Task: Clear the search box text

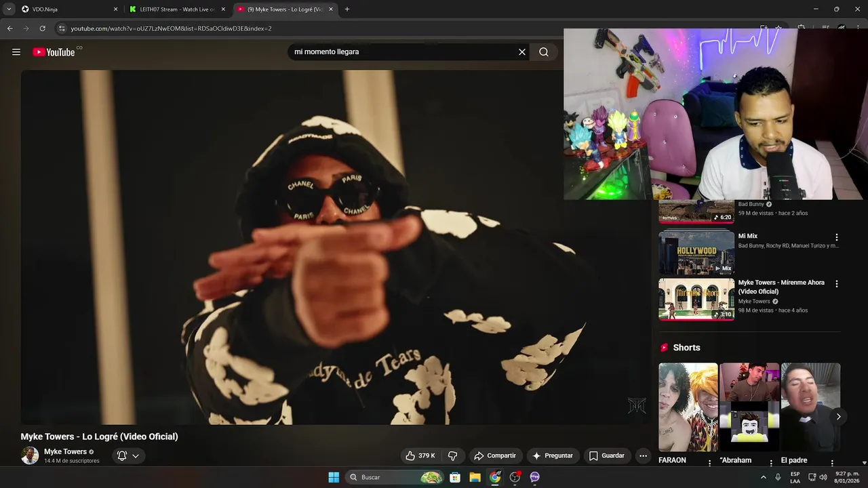Action: (522, 52)
